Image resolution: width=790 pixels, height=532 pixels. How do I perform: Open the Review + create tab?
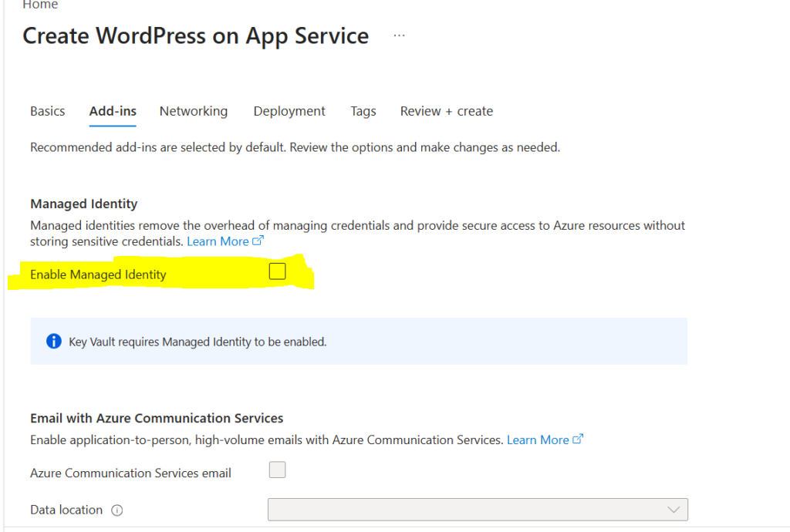[x=447, y=111]
